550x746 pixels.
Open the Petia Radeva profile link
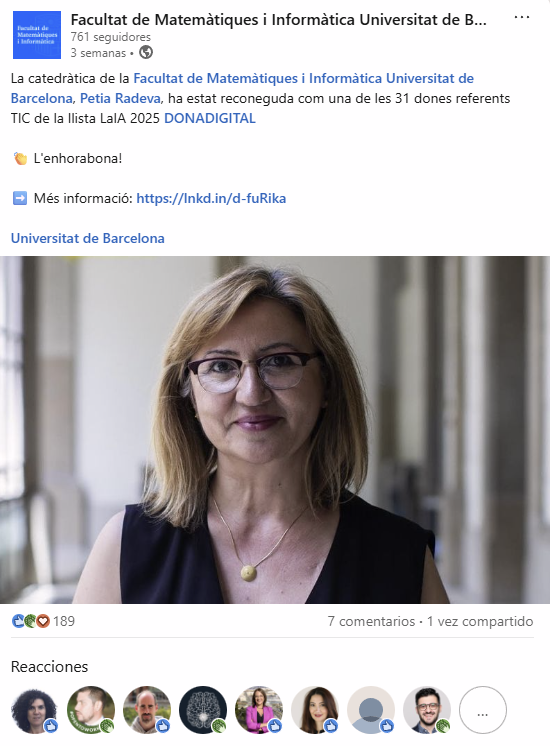point(120,98)
